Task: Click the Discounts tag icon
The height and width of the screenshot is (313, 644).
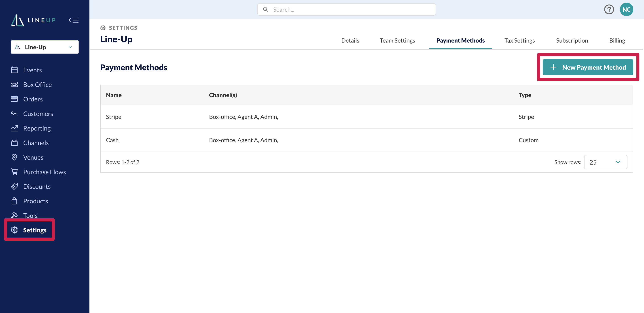Action: click(14, 186)
